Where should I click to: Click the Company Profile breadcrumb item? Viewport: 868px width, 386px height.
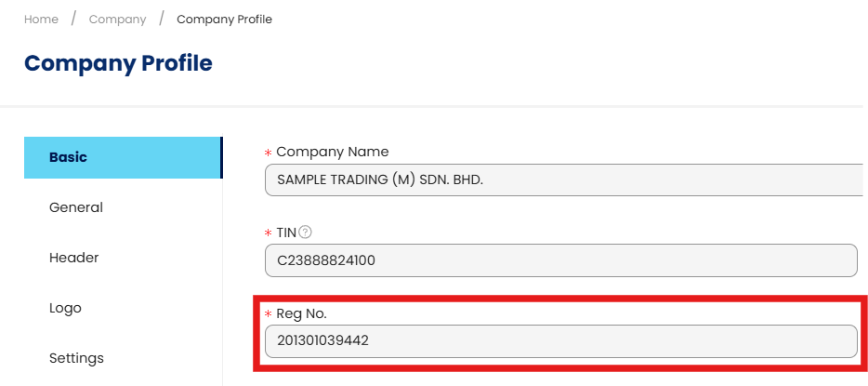(224, 20)
